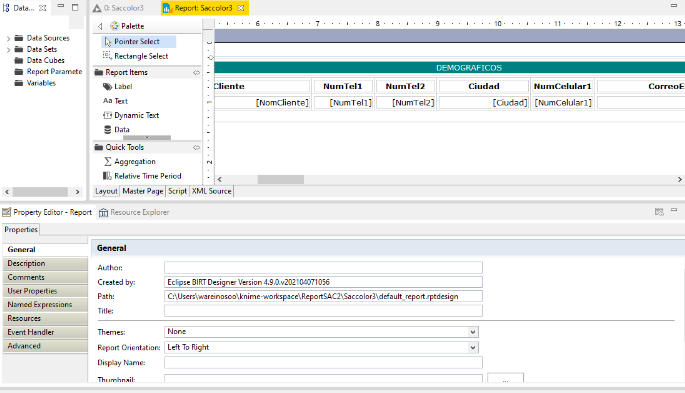Screen dimensions: 685x393
Task: Select the Data Cubes folder
Action: tap(45, 60)
